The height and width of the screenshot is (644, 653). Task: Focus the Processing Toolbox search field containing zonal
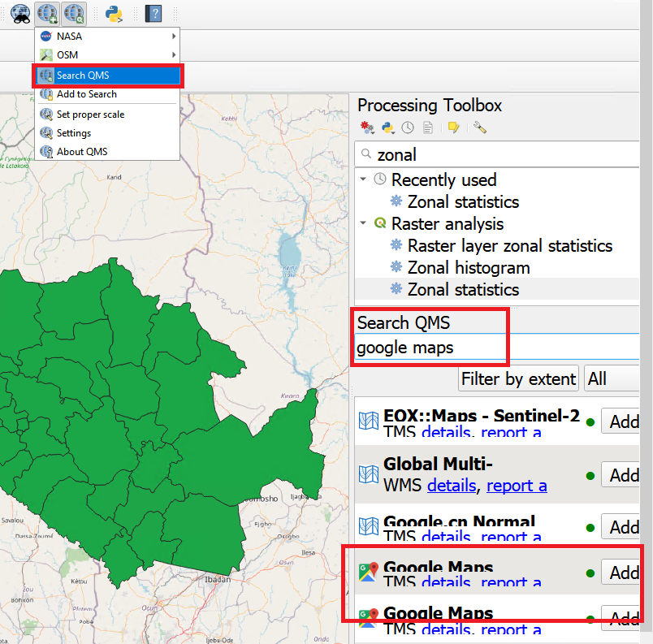[x=497, y=154]
